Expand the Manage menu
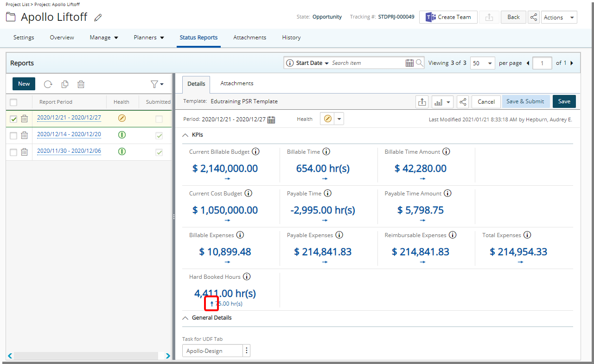This screenshot has width=594, height=364. (104, 38)
